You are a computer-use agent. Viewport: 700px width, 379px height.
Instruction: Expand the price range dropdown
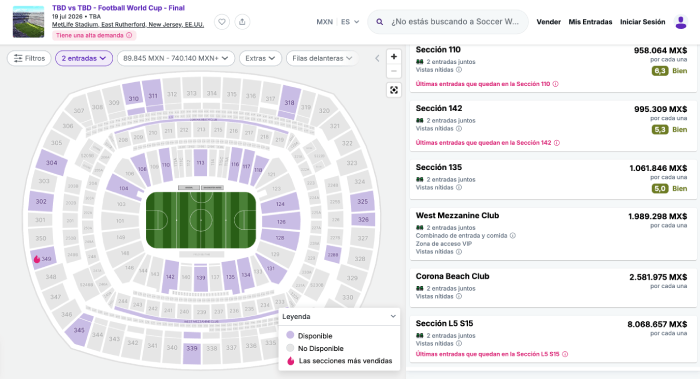176,58
